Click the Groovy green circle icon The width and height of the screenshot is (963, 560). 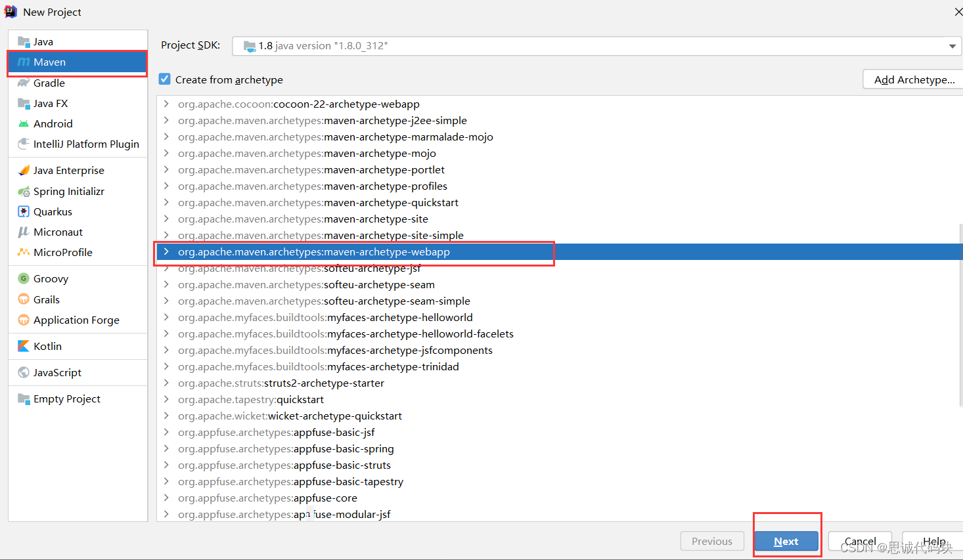pyautogui.click(x=24, y=278)
